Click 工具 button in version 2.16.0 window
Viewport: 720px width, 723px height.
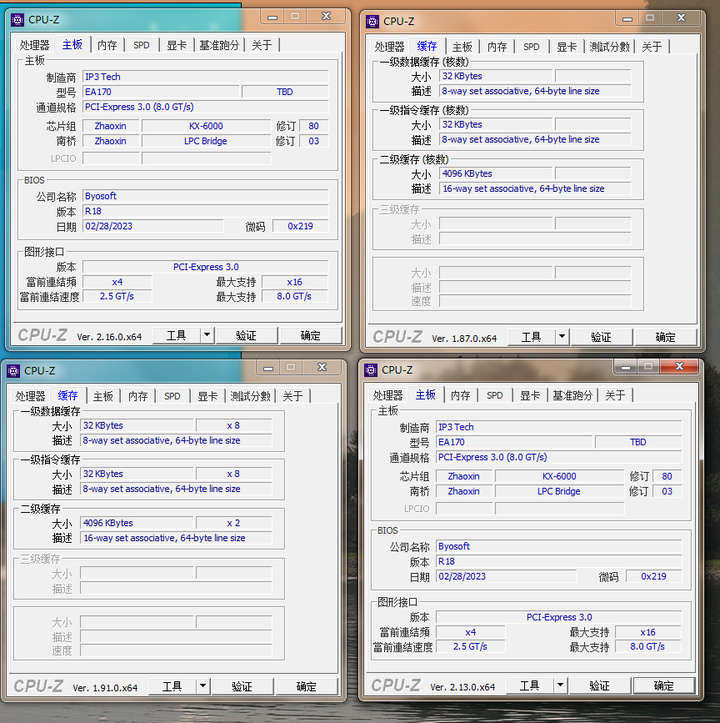(177, 335)
